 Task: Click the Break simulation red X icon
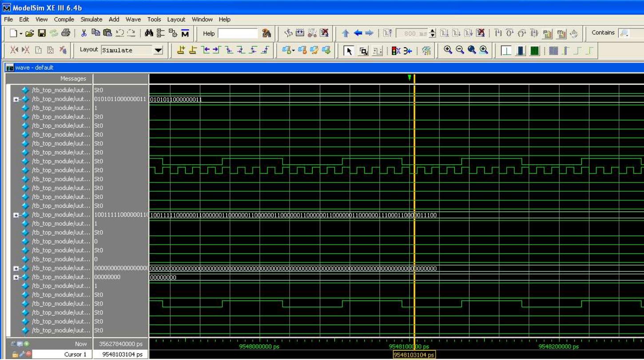pyautogui.click(x=481, y=33)
